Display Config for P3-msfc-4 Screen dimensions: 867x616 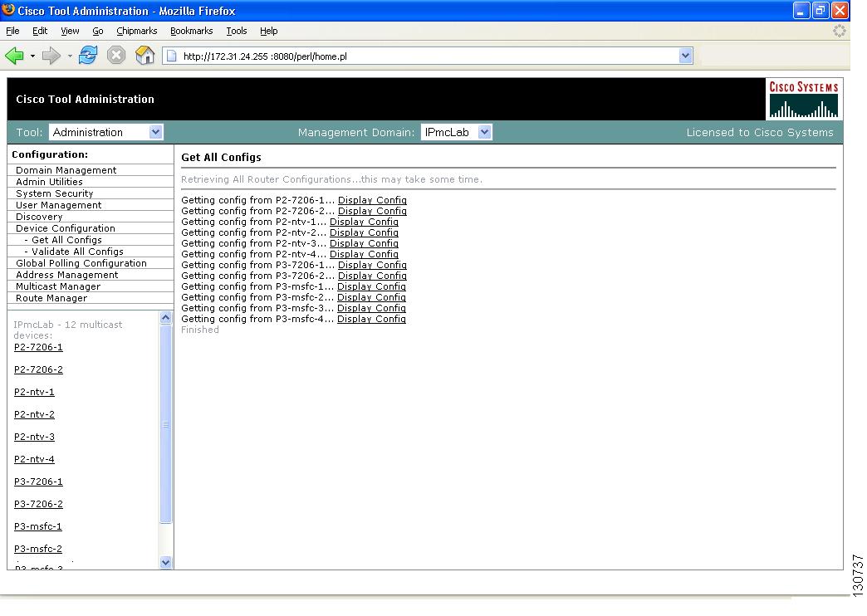[371, 319]
